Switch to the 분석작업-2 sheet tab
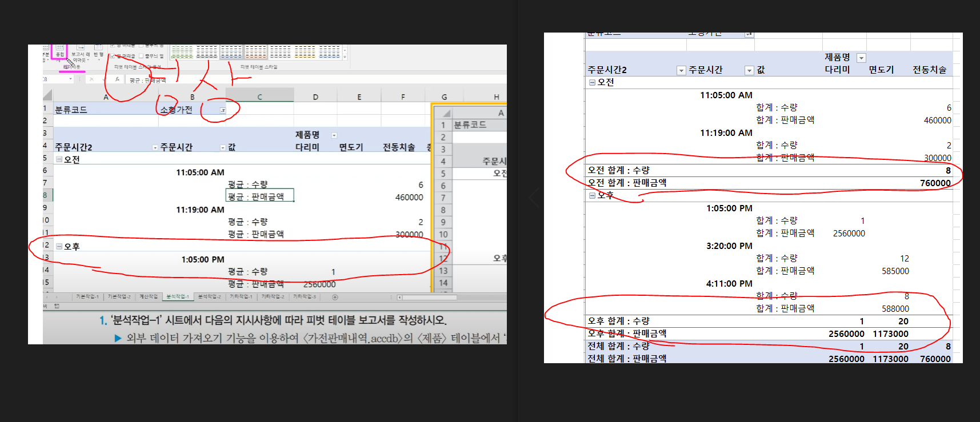The height and width of the screenshot is (422, 980). coord(209,297)
